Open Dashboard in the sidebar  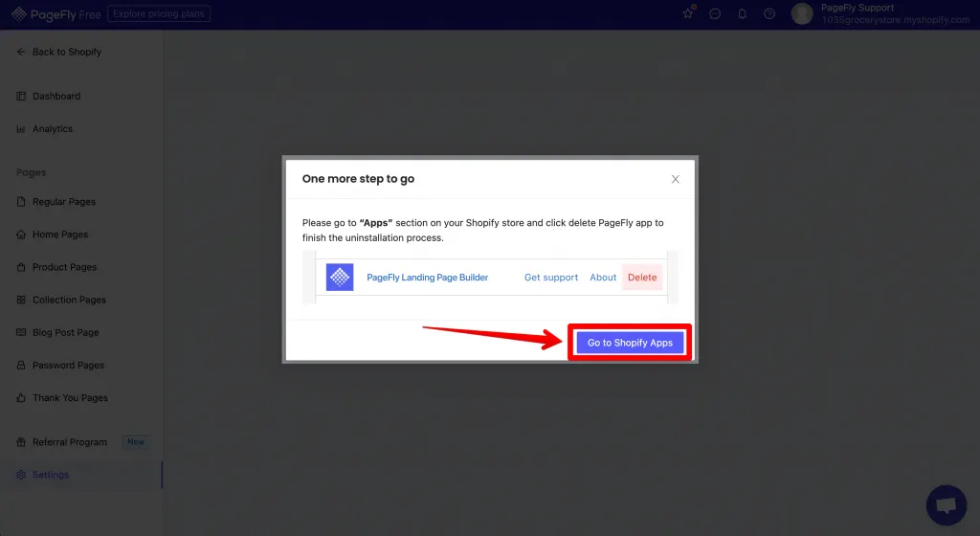56,97
